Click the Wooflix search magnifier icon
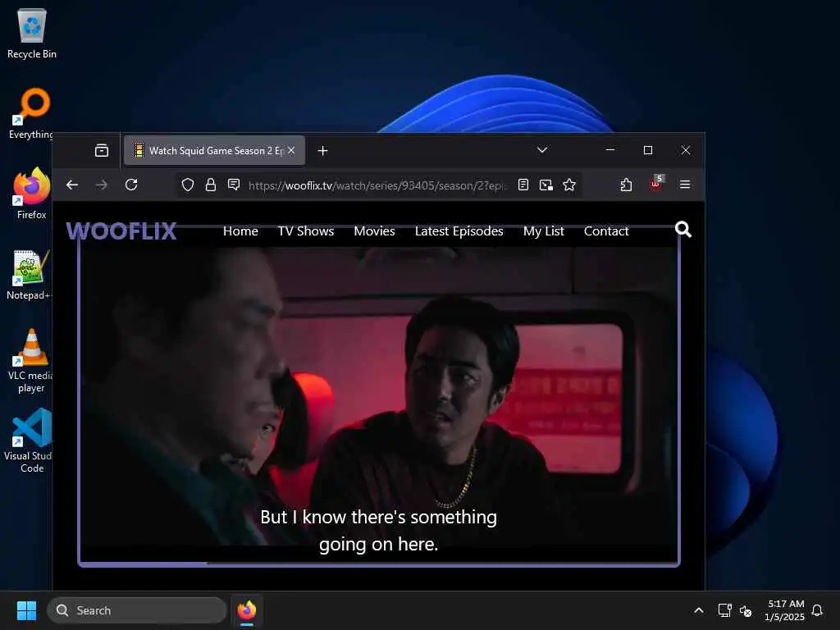This screenshot has height=630, width=840. [x=683, y=230]
